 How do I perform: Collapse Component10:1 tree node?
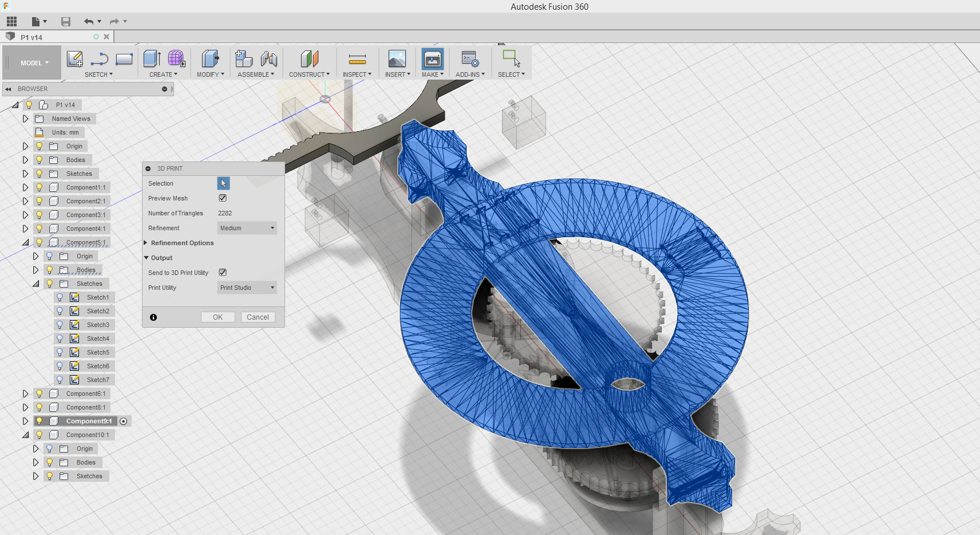(25, 435)
